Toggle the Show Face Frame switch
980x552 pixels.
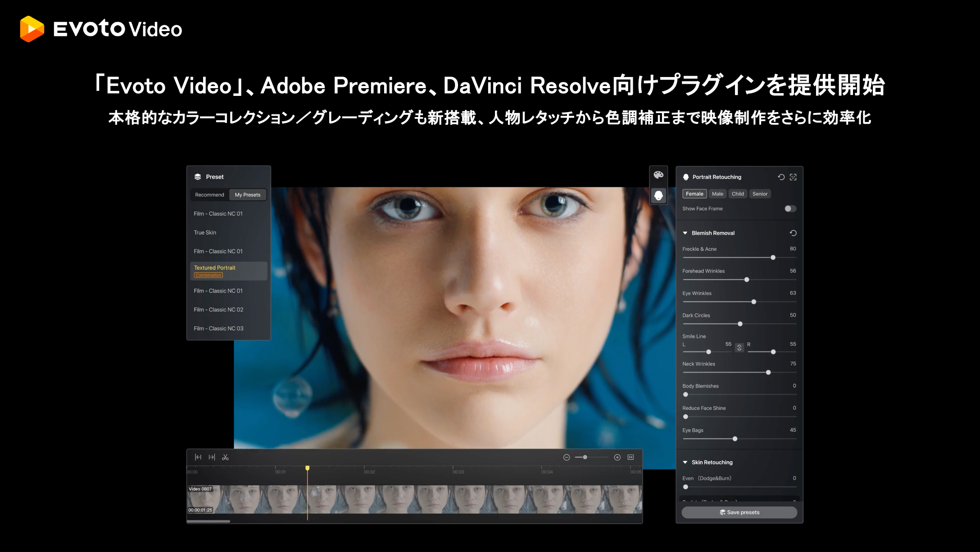point(790,208)
